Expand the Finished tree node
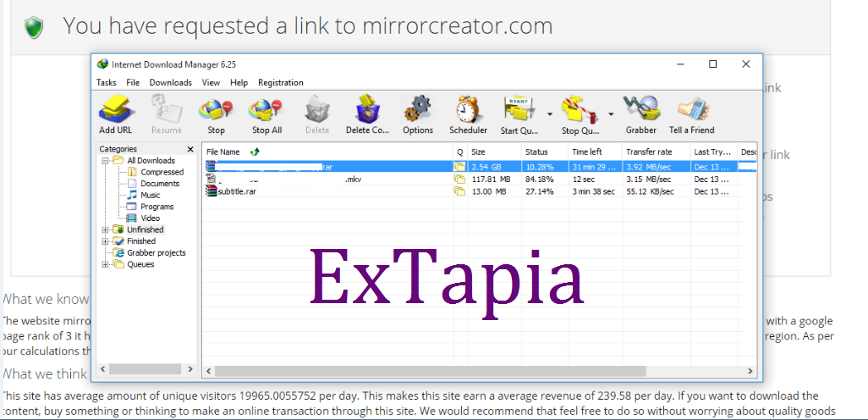 click(x=105, y=241)
